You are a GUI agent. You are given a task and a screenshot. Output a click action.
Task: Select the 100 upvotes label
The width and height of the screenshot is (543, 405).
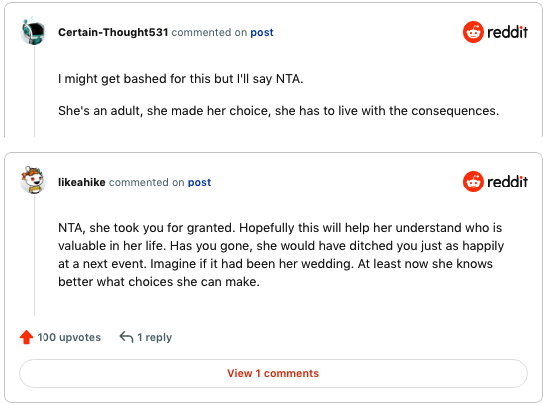tap(69, 337)
